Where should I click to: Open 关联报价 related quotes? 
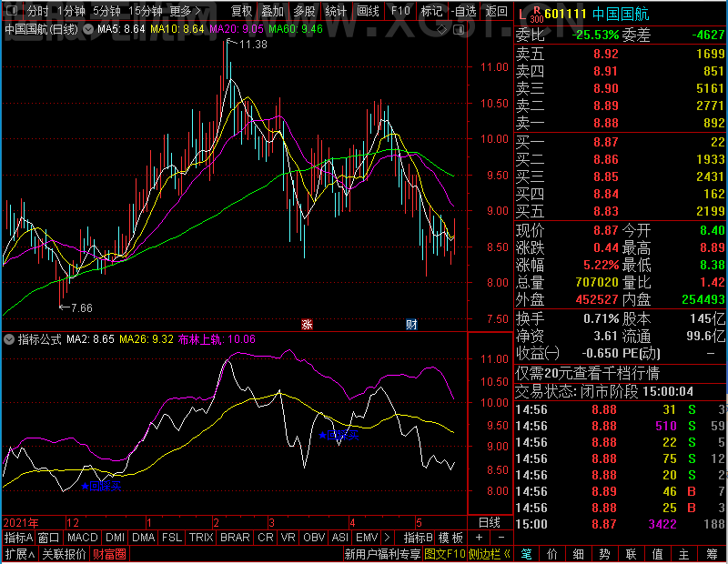coord(64,554)
